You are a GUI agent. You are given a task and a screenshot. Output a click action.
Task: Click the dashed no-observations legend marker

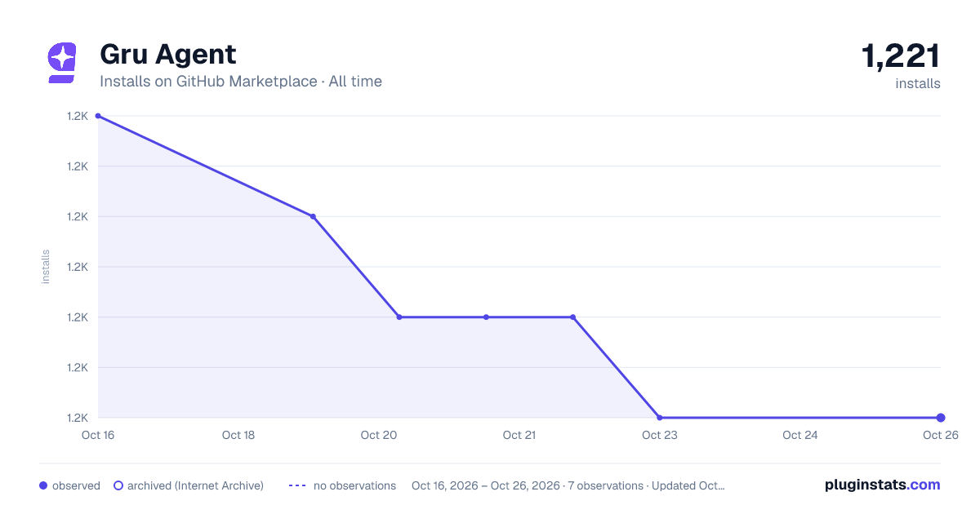click(296, 485)
